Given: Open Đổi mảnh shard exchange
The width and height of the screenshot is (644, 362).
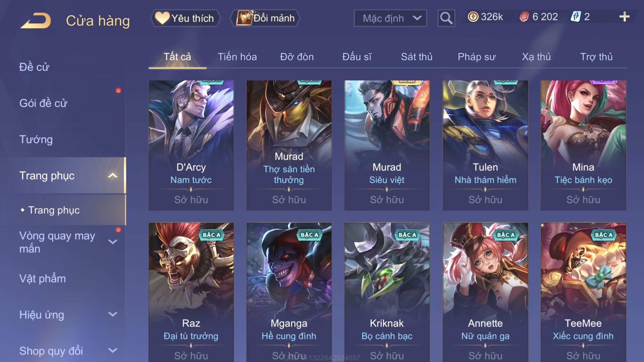Looking at the screenshot, I should [x=265, y=18].
